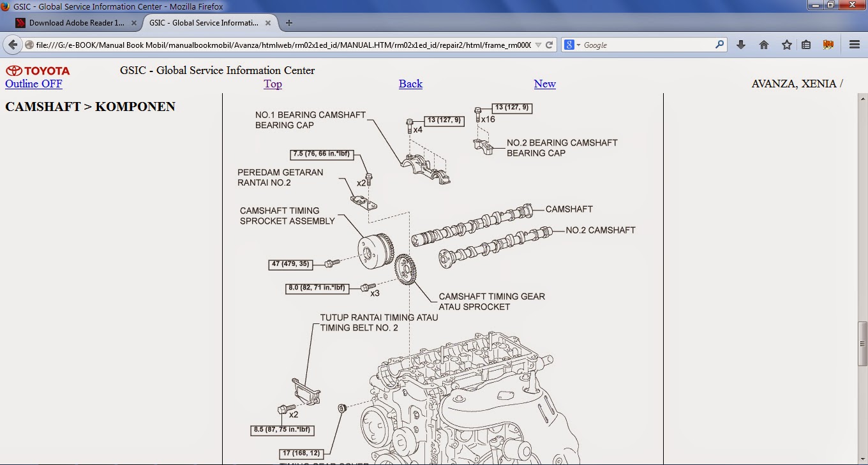
Task: Go to the Firefox home icon
Action: 764,45
